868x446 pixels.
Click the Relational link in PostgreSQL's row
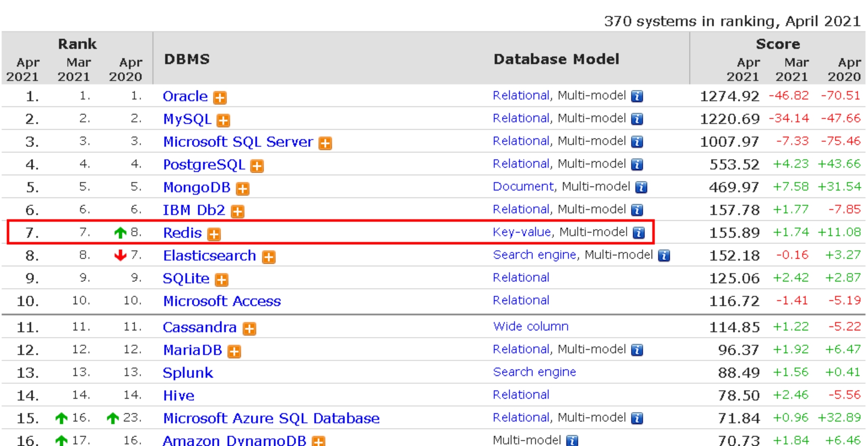tap(521, 164)
